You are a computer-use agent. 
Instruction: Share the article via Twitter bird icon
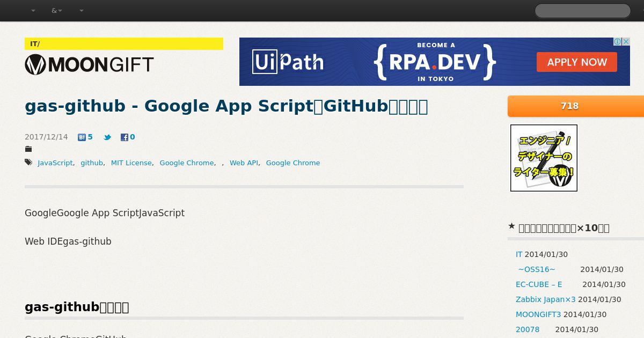[x=107, y=137]
